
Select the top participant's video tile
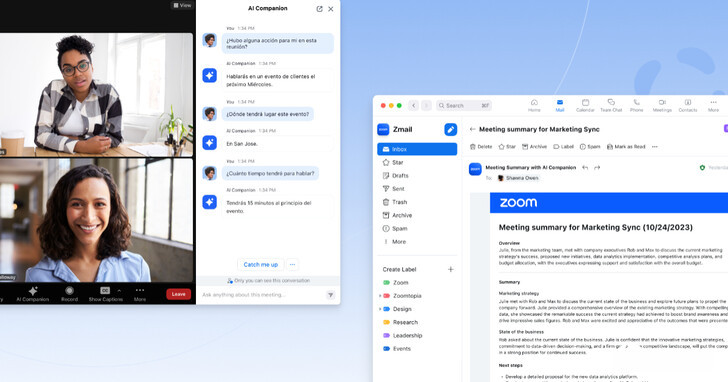96,94
